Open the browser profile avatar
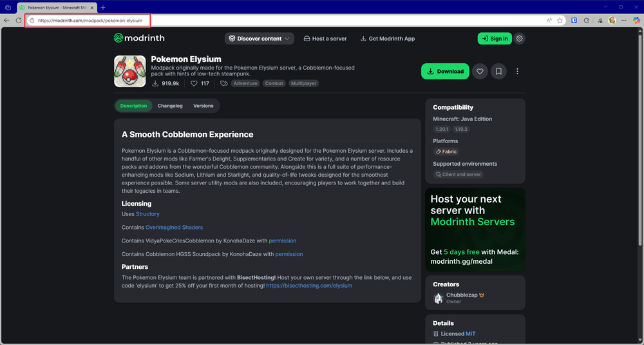Image resolution: width=644 pixels, height=345 pixels. tap(612, 21)
